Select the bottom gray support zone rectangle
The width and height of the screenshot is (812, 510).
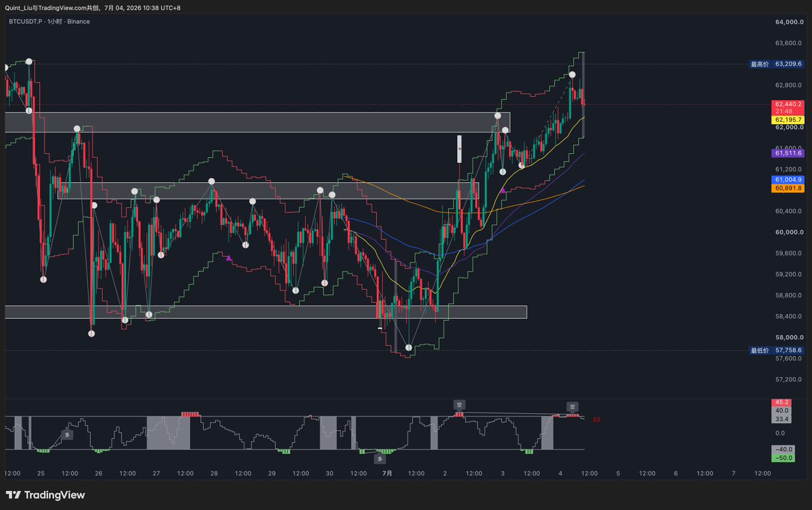point(265,312)
